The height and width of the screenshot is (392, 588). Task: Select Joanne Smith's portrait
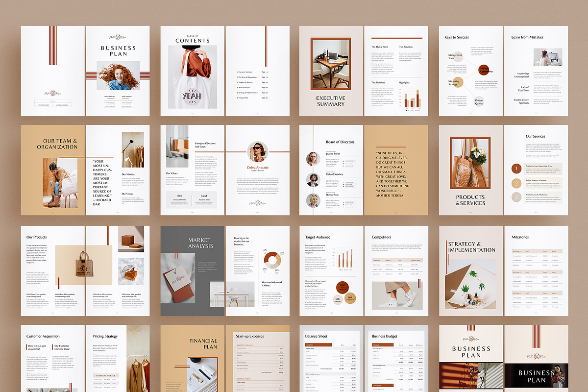[314, 158]
